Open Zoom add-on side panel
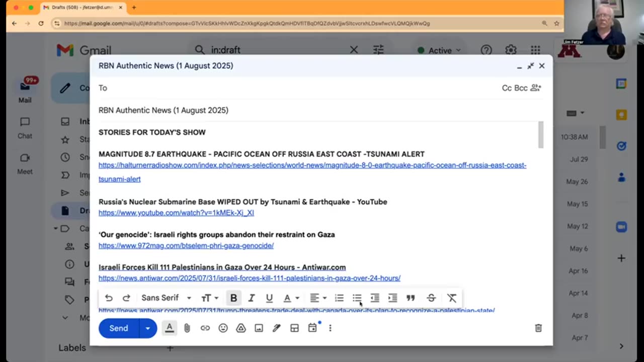Viewport: 644px width, 362px height. (621, 227)
